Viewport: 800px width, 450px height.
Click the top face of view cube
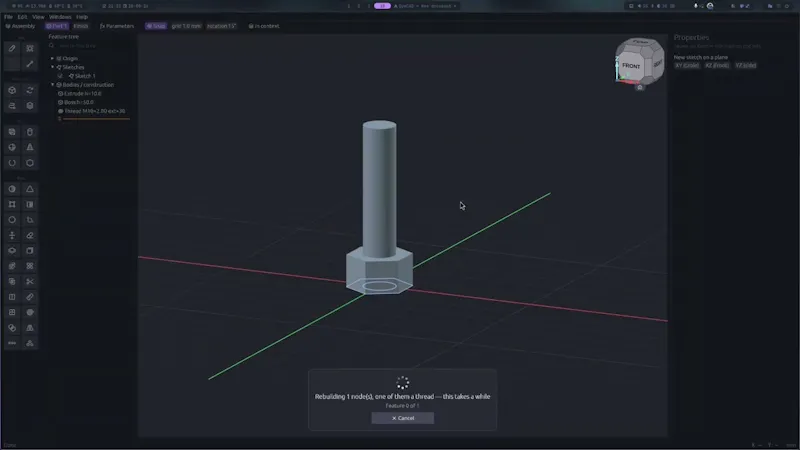(640, 42)
